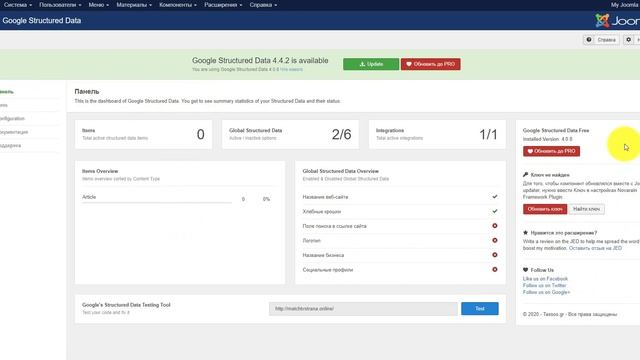Select Поддержка in the left sidebar
640x360 pixels.
tap(11, 145)
